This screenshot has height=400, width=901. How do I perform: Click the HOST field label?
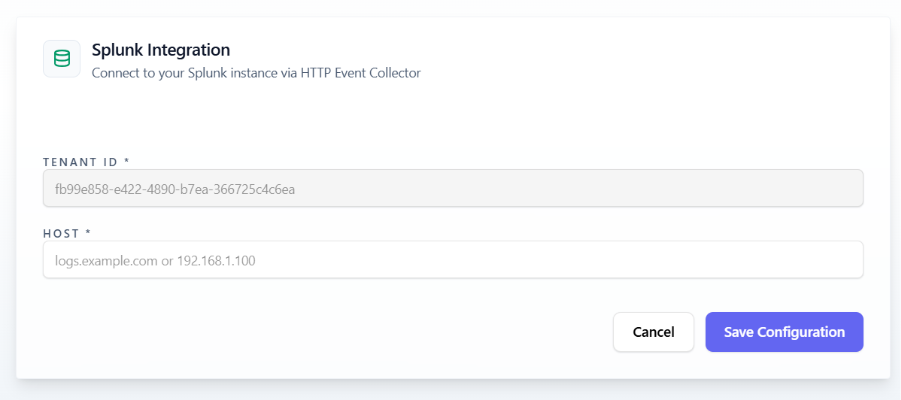[62, 233]
